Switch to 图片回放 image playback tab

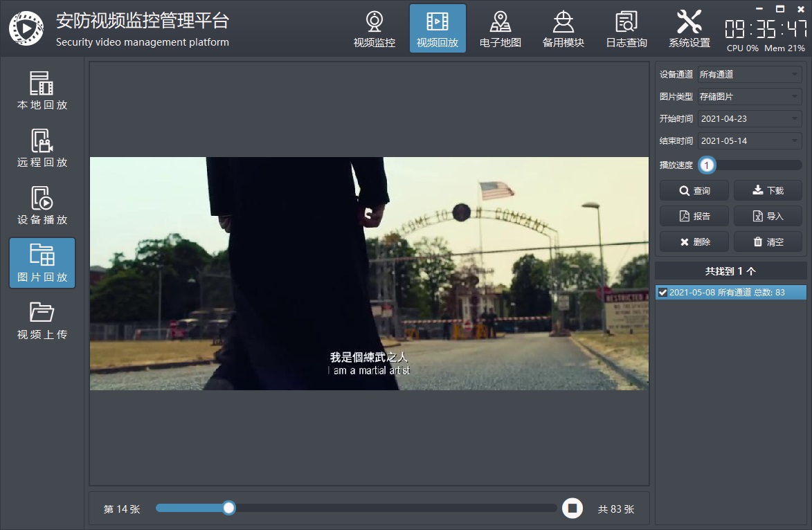coord(42,263)
